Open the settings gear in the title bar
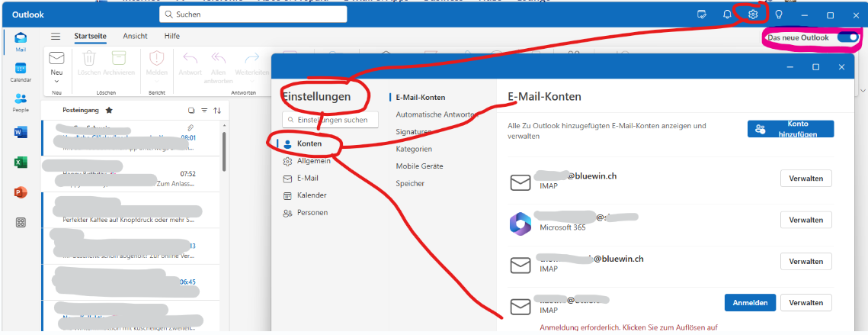This screenshot has width=868, height=335. click(753, 14)
